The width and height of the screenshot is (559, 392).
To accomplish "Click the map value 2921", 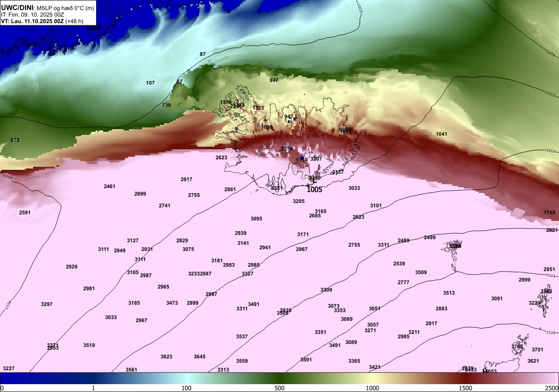I will click(552, 230).
